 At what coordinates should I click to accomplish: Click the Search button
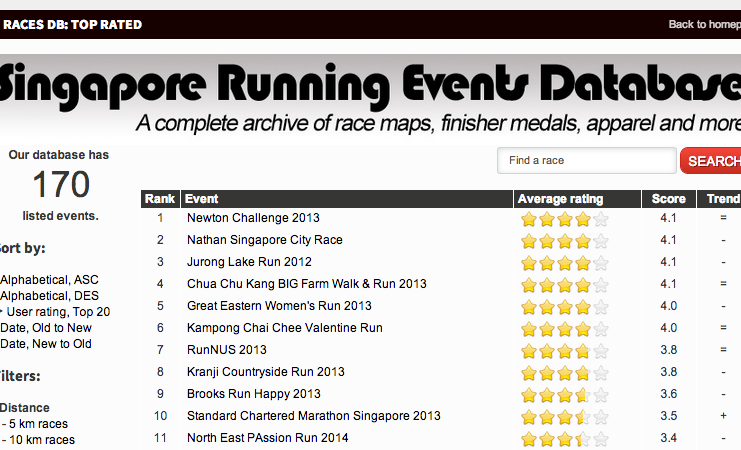712,161
